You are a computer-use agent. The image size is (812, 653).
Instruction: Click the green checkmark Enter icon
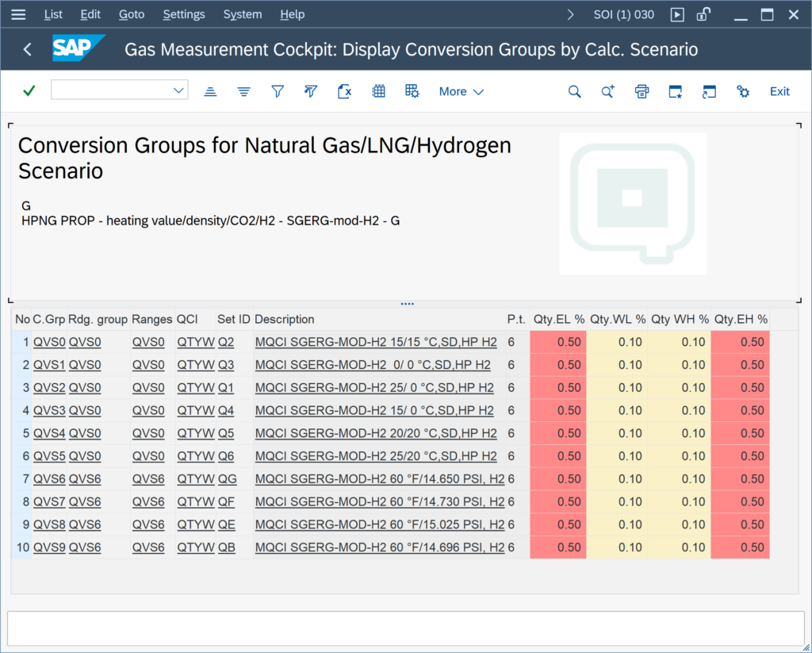pos(29,91)
